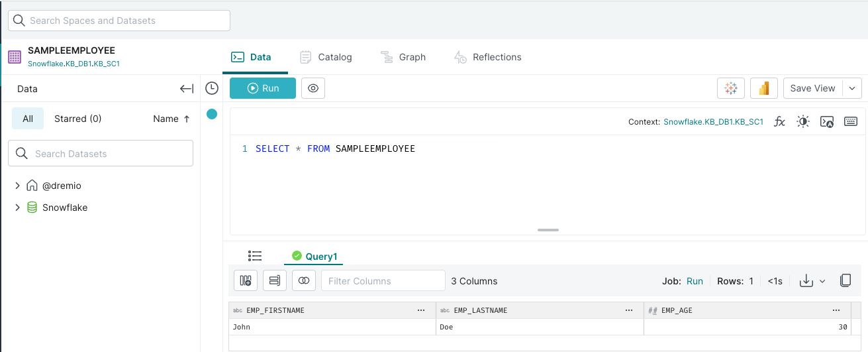Screen dimensions: 868x352
Task: Switch to the Reflections tab
Action: (488, 57)
